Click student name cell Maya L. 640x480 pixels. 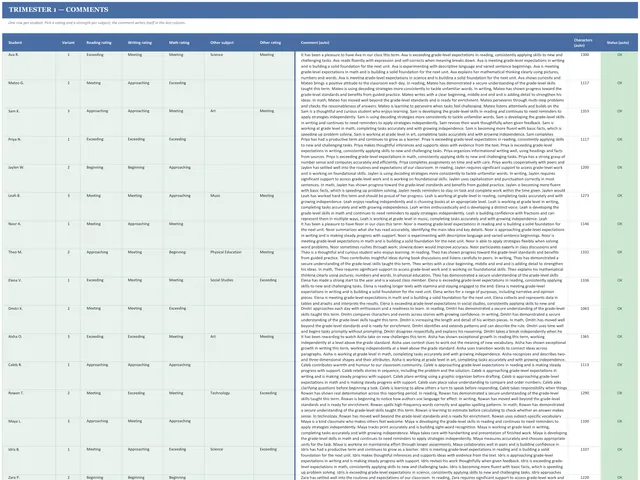29,432
